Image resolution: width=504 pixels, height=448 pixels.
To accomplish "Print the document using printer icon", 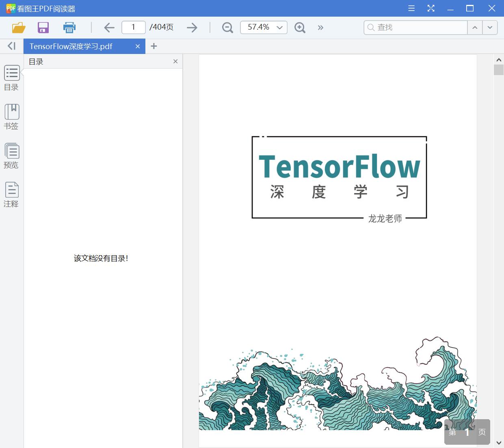I will pyautogui.click(x=69, y=28).
